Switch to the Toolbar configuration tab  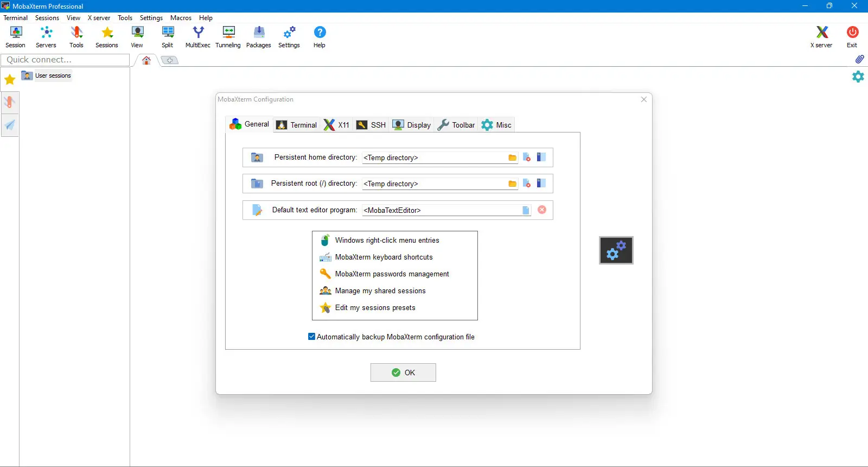456,125
